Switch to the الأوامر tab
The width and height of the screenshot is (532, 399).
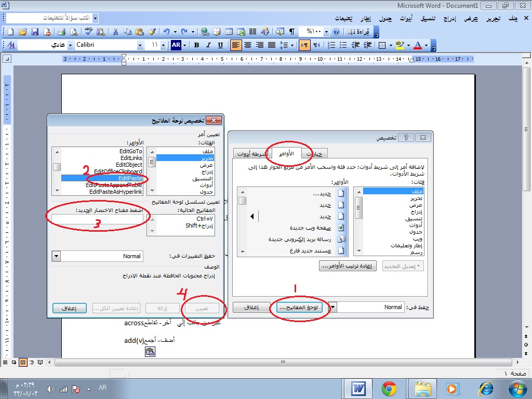pos(286,153)
